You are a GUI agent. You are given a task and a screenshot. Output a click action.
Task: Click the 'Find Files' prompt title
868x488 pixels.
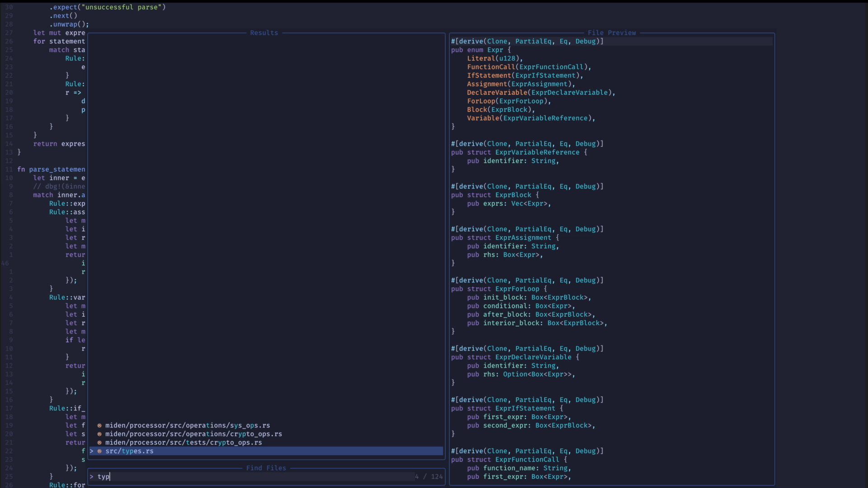click(266, 468)
